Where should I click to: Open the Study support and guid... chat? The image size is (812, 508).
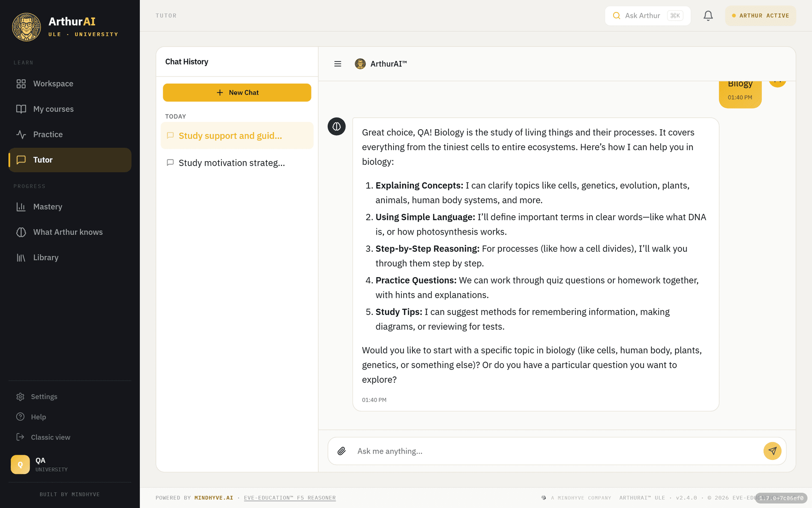coord(237,136)
